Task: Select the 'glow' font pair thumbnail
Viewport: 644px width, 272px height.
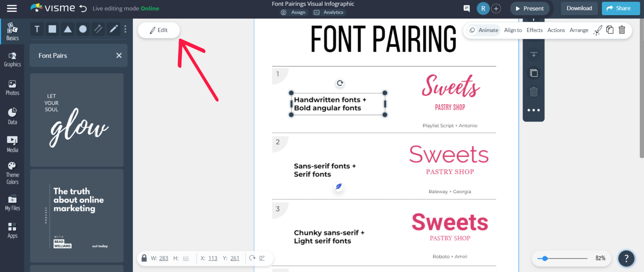Action: point(77,120)
